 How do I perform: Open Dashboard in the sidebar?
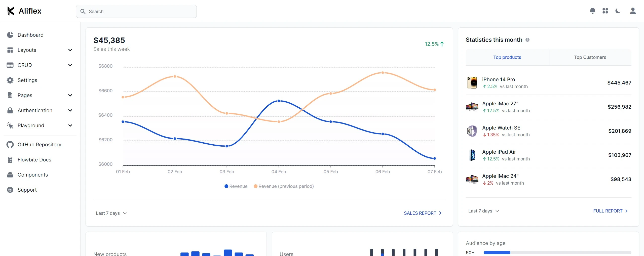point(40,35)
